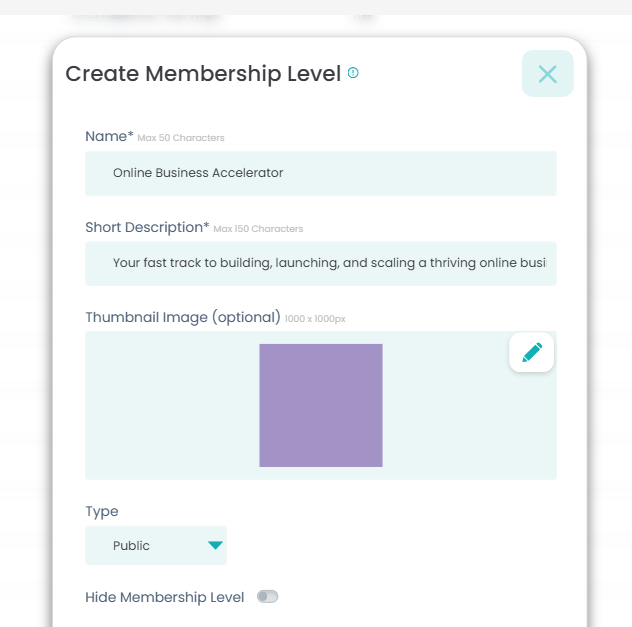Screen dimensions: 632x627
Task: Click the "Hide Membership Level" label text
Action: (x=165, y=597)
